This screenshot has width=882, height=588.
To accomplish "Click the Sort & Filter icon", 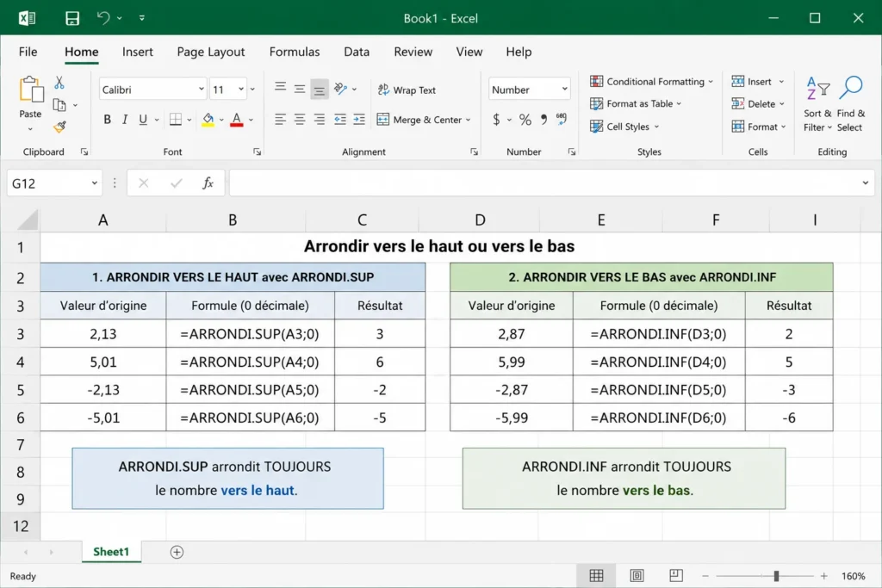I will tap(817, 89).
